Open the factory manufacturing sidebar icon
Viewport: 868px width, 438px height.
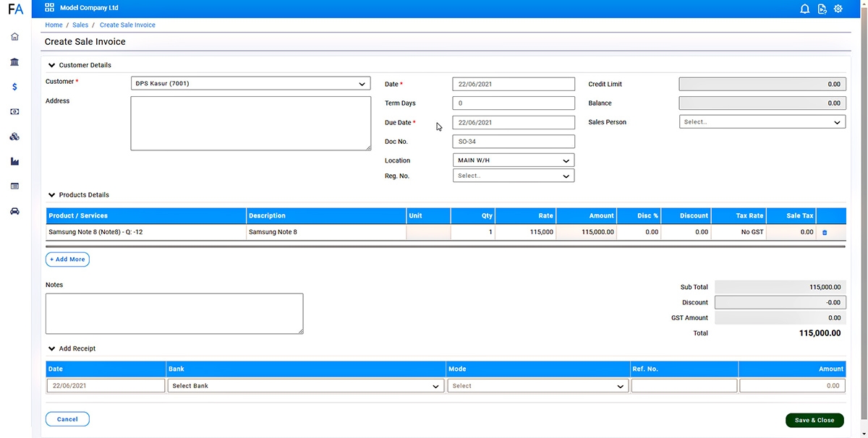point(15,162)
